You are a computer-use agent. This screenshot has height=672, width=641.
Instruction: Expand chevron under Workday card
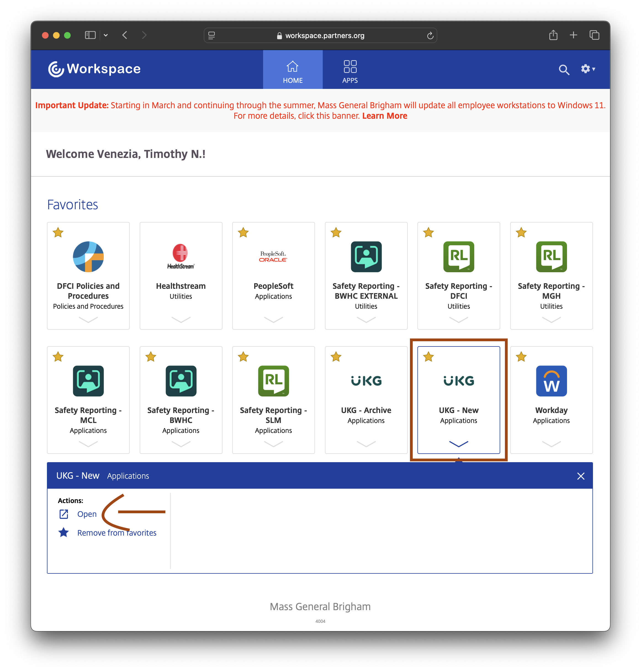tap(551, 444)
